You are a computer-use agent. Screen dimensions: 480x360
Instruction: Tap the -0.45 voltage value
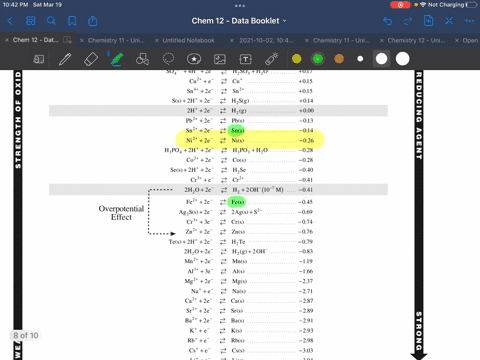(305, 202)
